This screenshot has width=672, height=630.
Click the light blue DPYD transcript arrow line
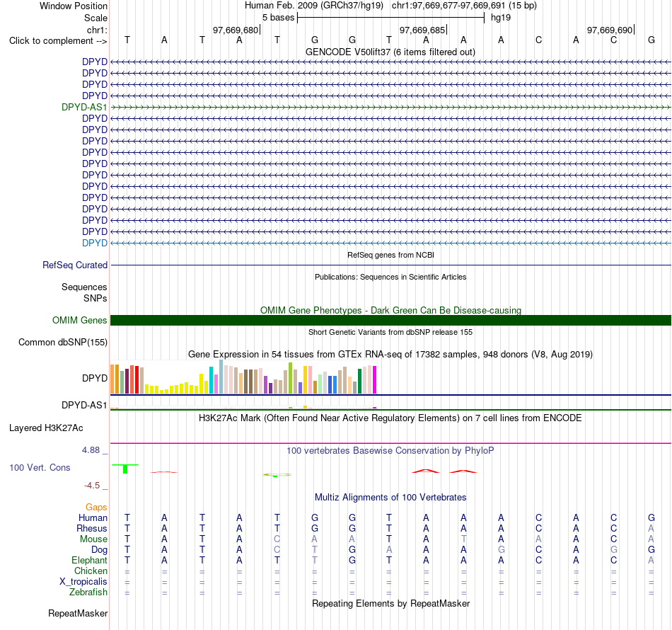click(x=390, y=244)
